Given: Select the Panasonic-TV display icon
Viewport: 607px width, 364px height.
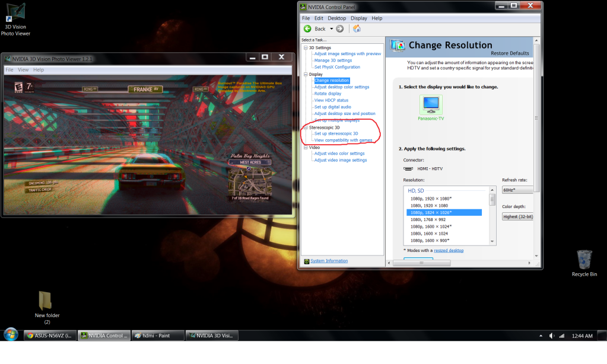Looking at the screenshot, I should click(x=431, y=105).
